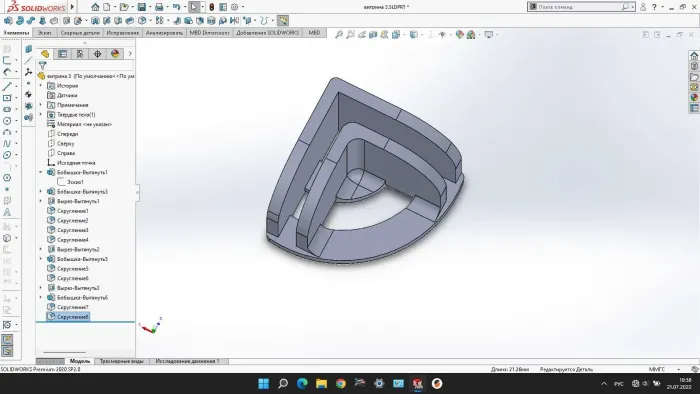
Task: Open the MBD Dimensions command tab
Action: [x=209, y=33]
